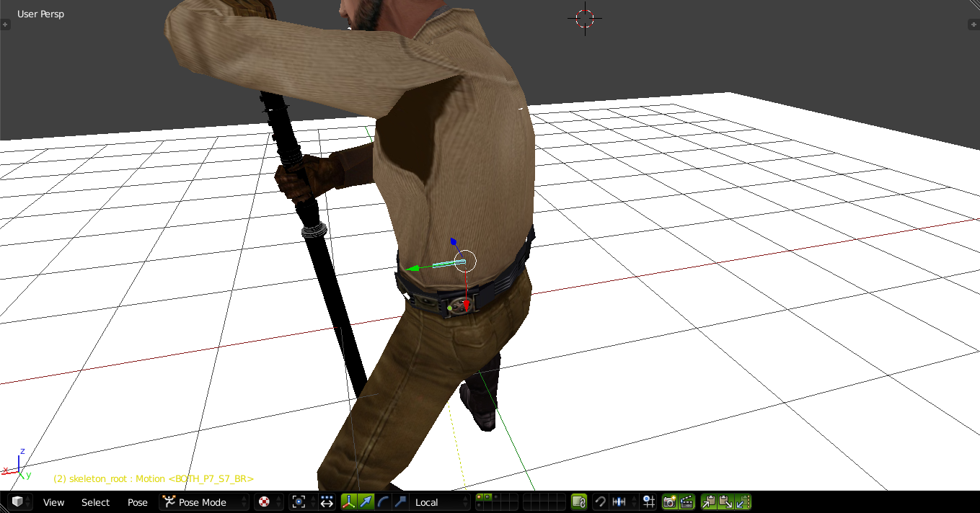Enable the rotate manipulator arc icon
The image size is (980, 513).
[384, 502]
